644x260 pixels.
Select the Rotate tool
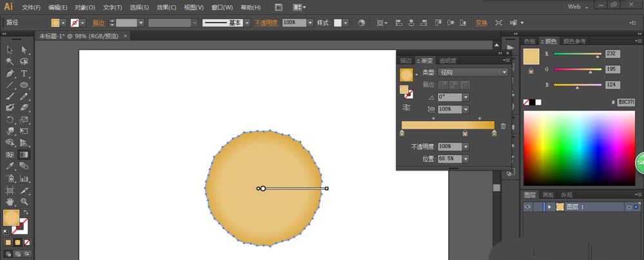coord(10,120)
